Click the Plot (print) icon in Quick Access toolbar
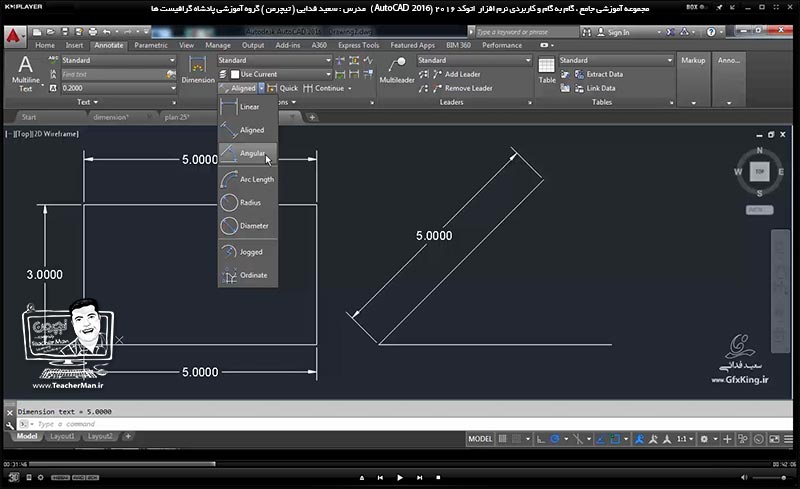Screen dimensions: 800x489 92,32
